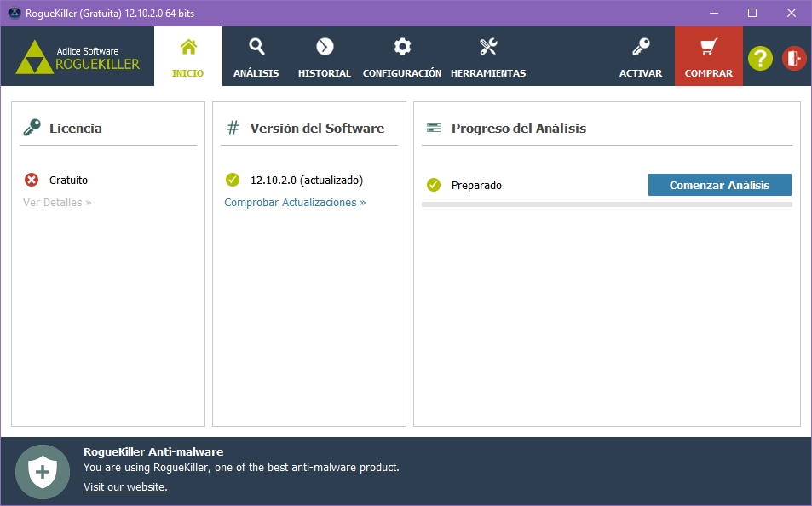Image resolution: width=812 pixels, height=506 pixels.
Task: Click the scan progress bar
Action: point(607,204)
